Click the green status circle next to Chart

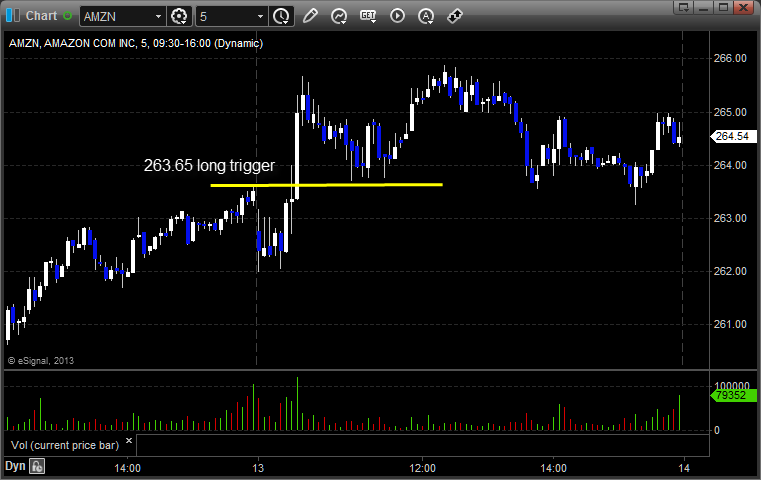tap(67, 16)
